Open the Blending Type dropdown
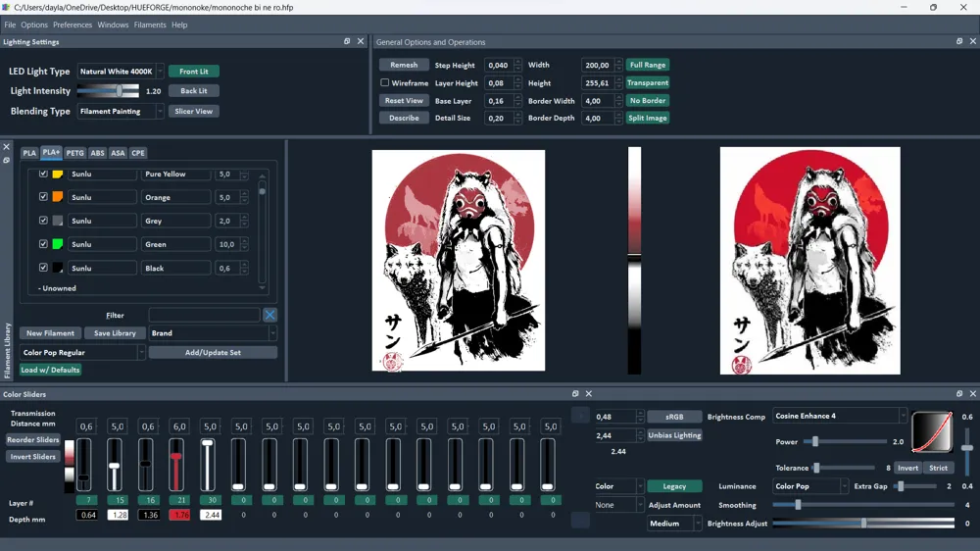Viewport: 980px width, 551px height. point(121,112)
